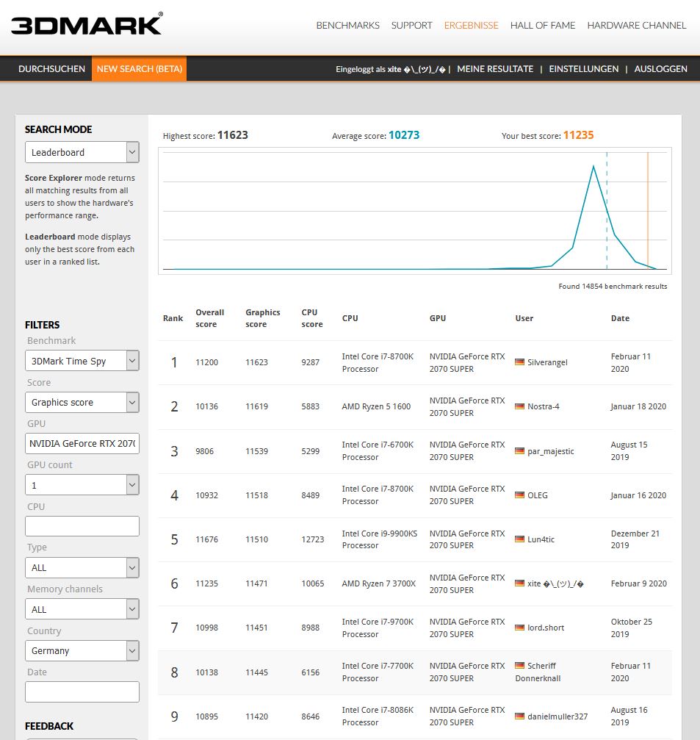Click graphics score 11619 in rank 2 row
Image resolution: width=700 pixels, height=740 pixels.
point(256,406)
